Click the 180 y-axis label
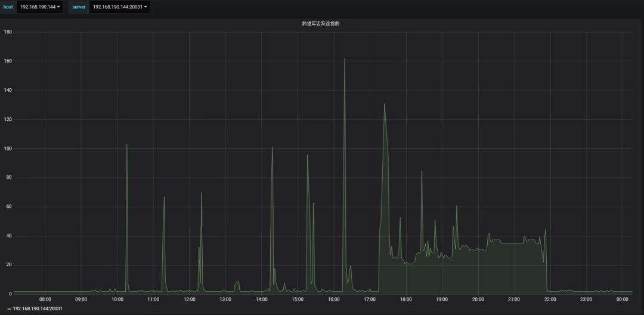Image resolution: width=644 pixels, height=315 pixels. point(8,32)
